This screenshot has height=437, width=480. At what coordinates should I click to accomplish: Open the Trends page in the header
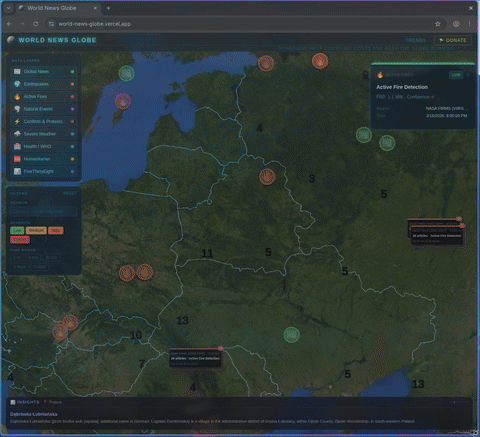[416, 40]
